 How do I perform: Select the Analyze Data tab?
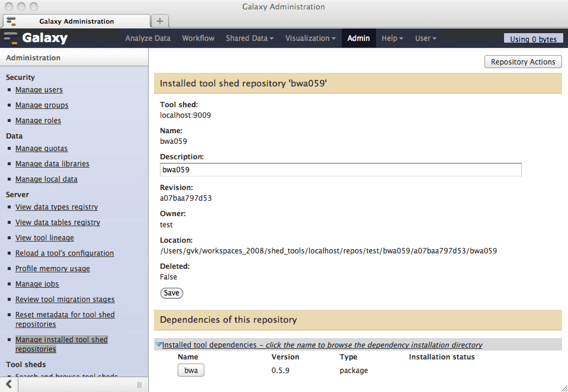click(147, 38)
